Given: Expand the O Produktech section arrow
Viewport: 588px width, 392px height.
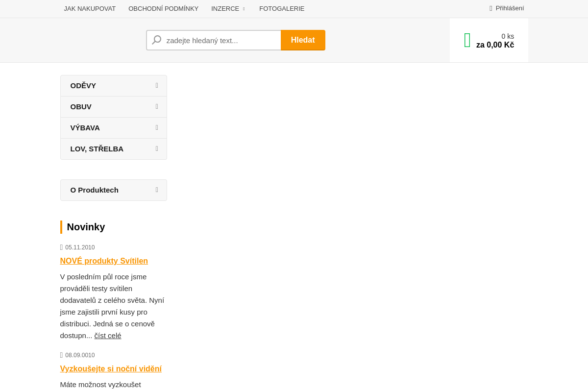Looking at the screenshot, I should pos(157,190).
